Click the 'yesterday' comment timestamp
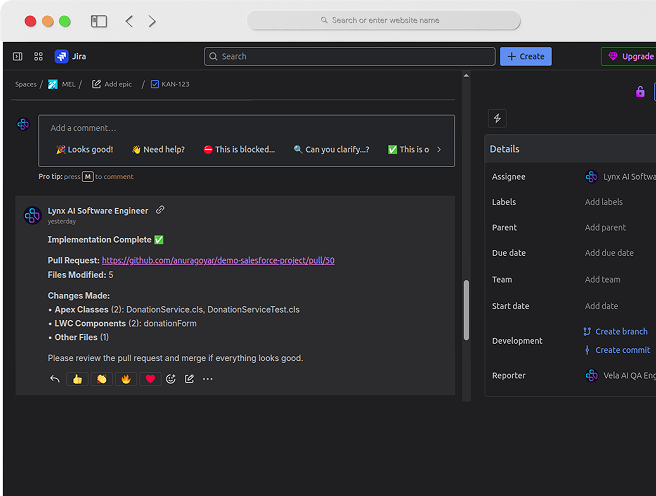The width and height of the screenshot is (656, 496). coord(62,221)
